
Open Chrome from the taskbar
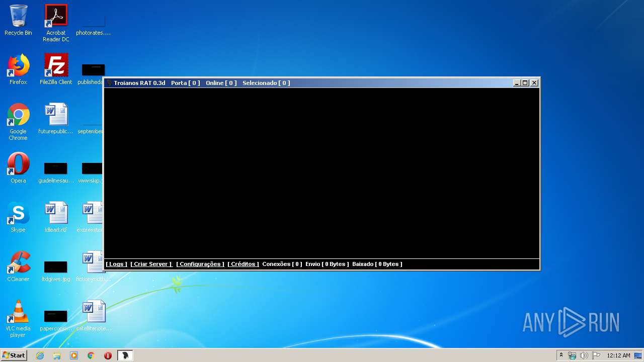[x=91, y=355]
